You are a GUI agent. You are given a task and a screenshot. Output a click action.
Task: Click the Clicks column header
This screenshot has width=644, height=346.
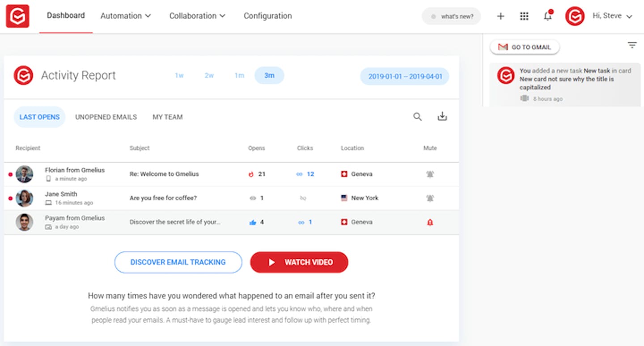point(305,148)
